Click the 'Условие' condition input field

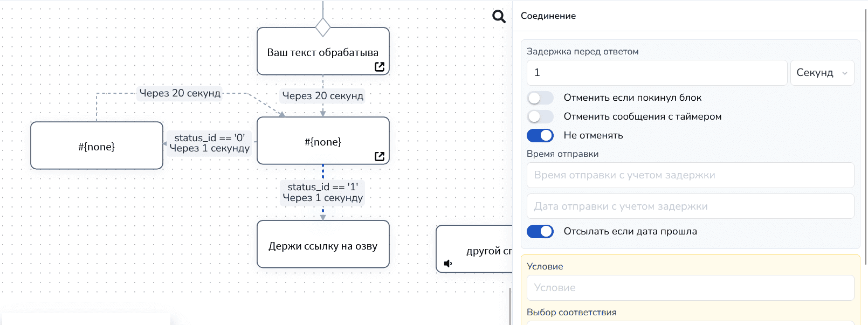(x=690, y=288)
